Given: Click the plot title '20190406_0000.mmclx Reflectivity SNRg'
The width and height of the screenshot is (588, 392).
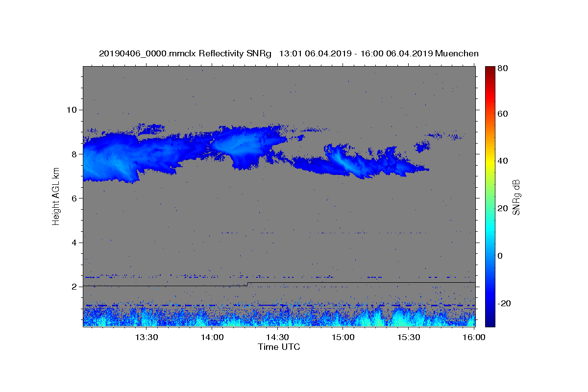Looking at the screenshot, I should click(185, 53).
